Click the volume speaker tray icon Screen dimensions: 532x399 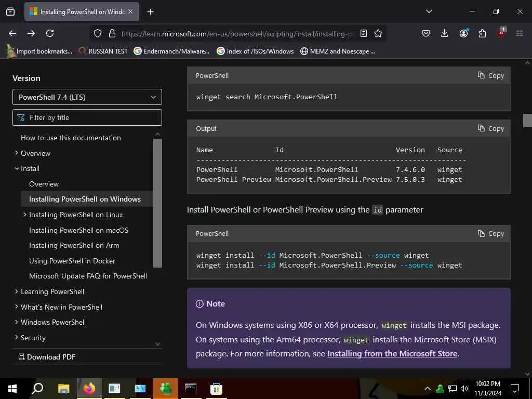(464, 389)
